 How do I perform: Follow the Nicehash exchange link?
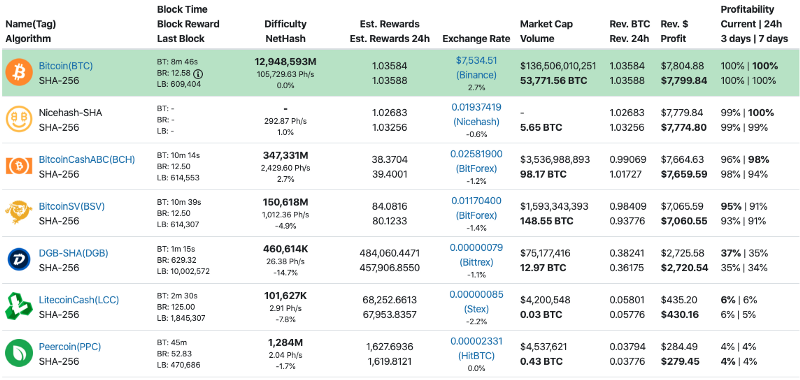pos(476,115)
